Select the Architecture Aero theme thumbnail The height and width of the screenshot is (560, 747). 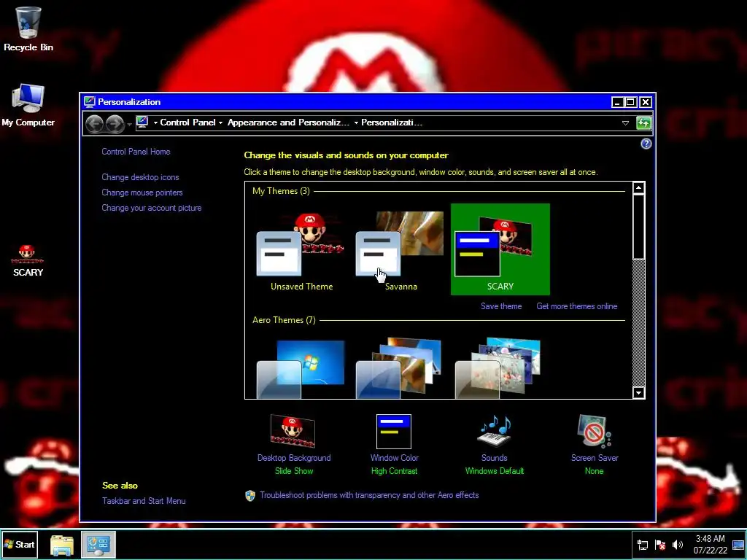[x=400, y=367]
